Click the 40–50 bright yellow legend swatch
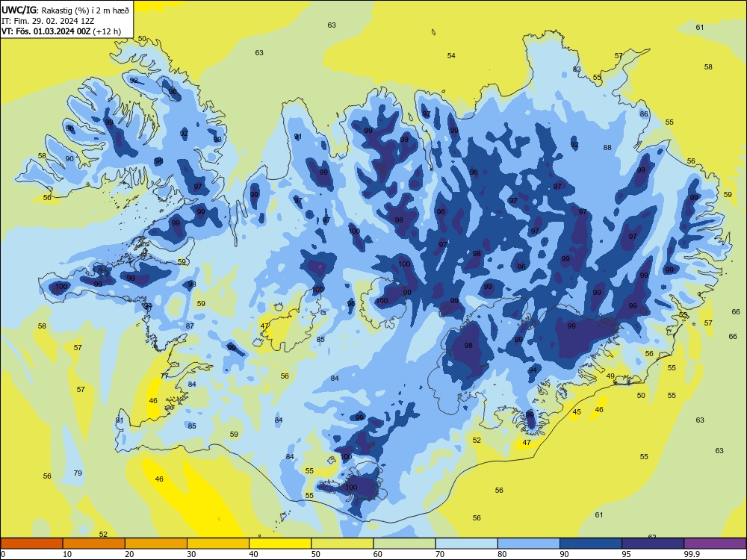747x560 pixels. [x=280, y=544]
